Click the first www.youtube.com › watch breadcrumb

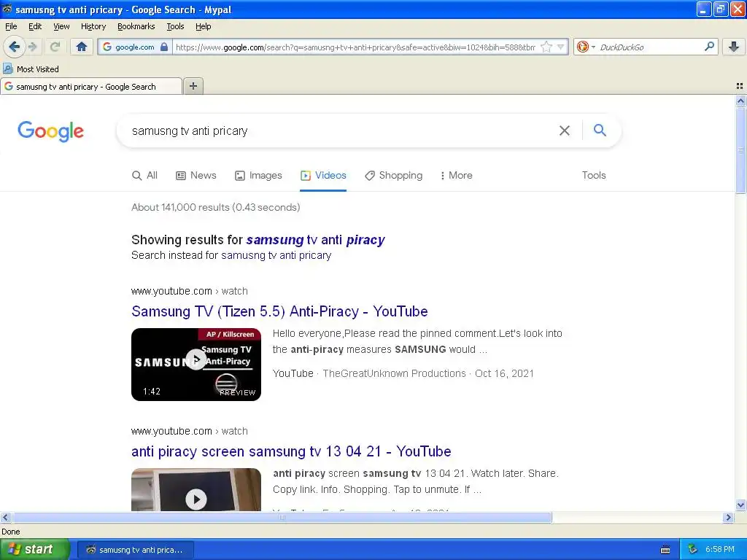click(189, 291)
